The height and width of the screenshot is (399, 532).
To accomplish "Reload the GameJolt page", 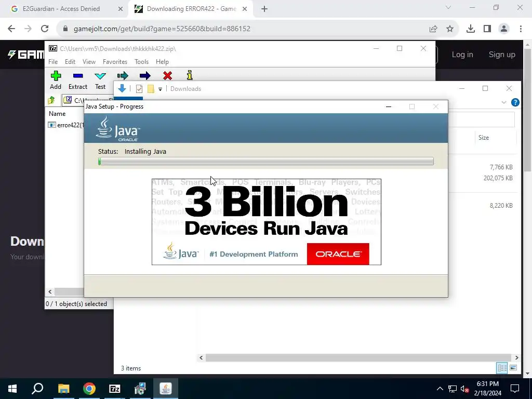I will (45, 29).
